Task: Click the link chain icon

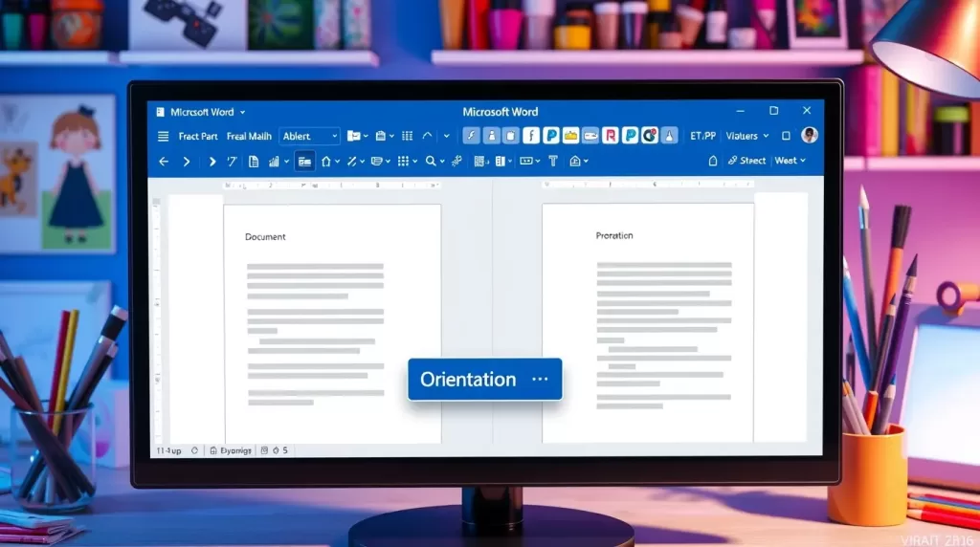Action: pyautogui.click(x=457, y=161)
